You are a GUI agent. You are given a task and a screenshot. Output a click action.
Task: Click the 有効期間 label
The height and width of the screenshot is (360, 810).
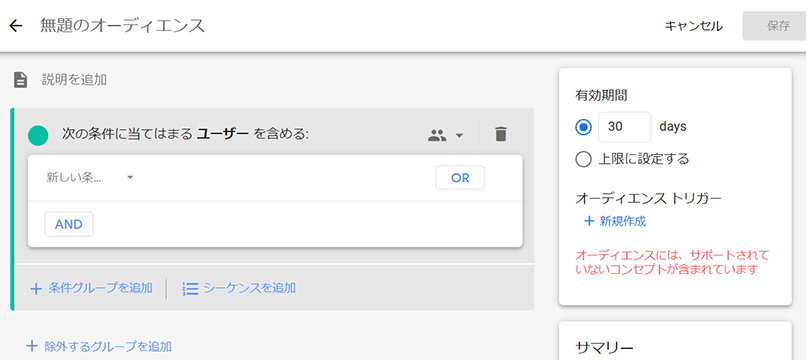coord(601,95)
